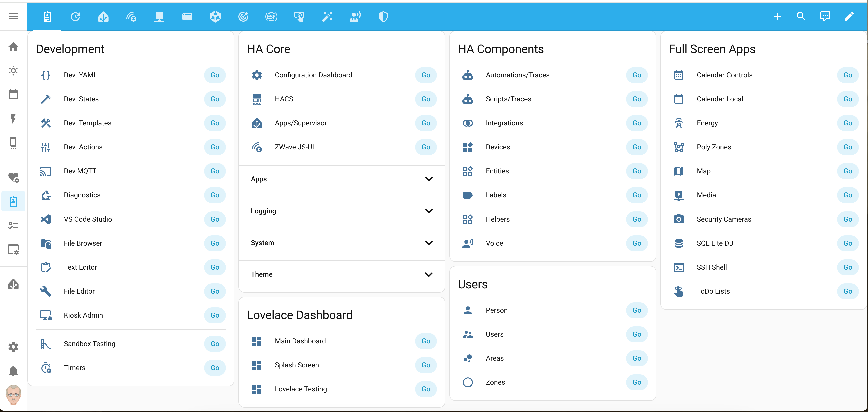Expand the Apps section

342,179
